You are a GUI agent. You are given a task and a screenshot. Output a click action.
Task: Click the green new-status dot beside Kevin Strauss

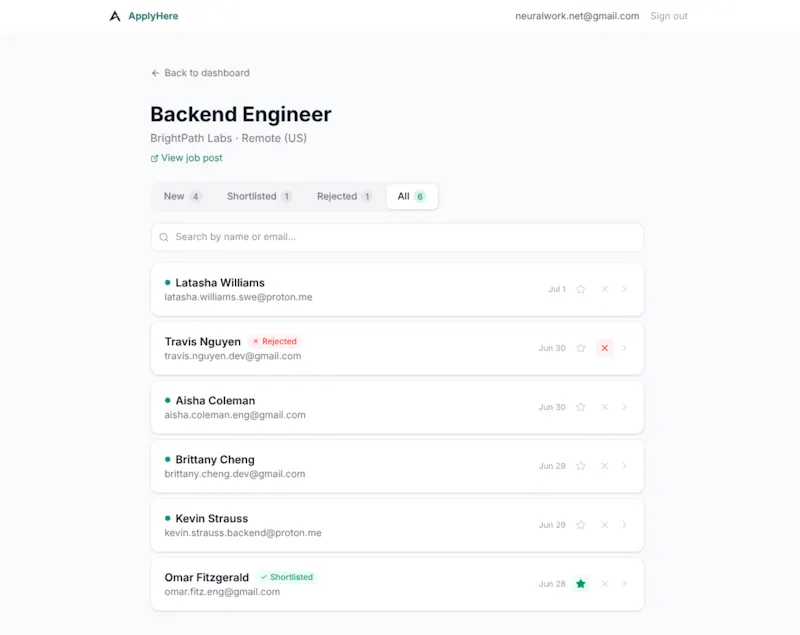click(167, 518)
